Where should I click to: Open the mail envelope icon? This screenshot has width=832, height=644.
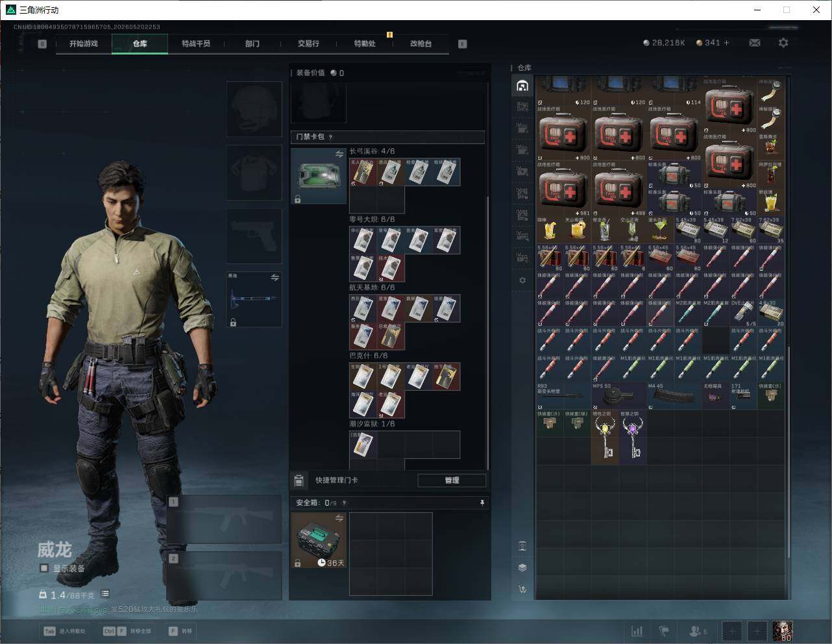755,43
